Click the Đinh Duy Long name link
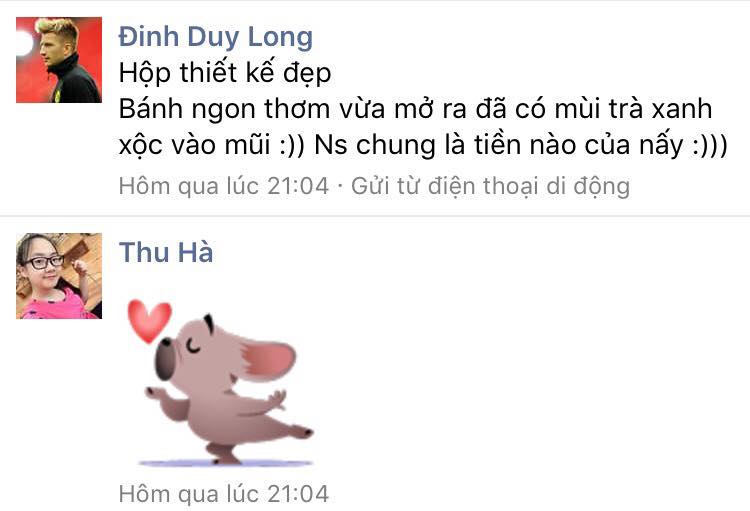 pyautogui.click(x=216, y=37)
